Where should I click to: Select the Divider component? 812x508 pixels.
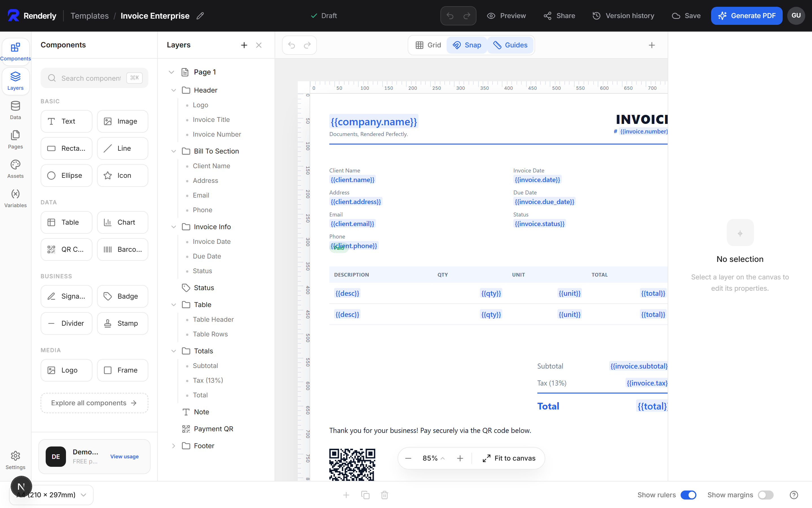pyautogui.click(x=67, y=323)
